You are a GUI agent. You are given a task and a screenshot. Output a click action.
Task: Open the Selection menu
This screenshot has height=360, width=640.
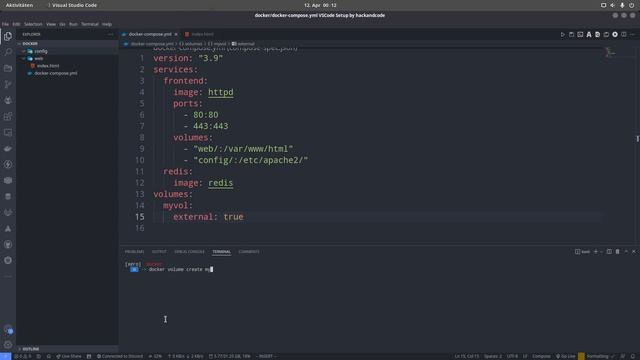click(33, 24)
